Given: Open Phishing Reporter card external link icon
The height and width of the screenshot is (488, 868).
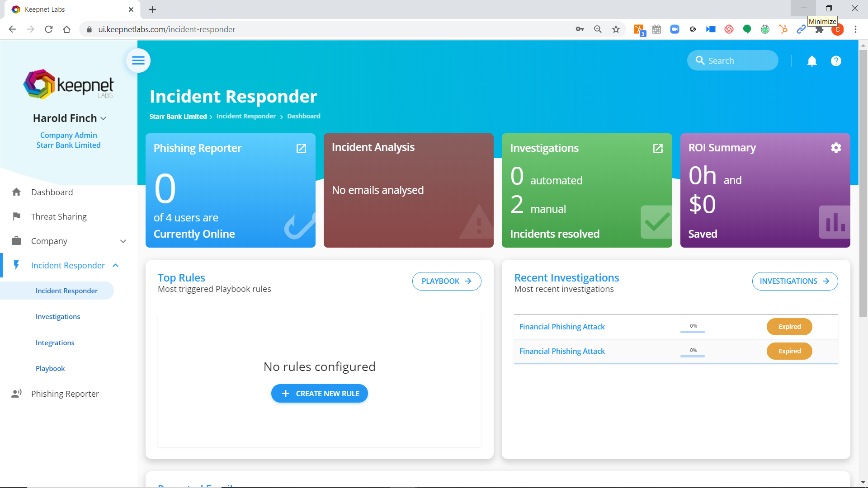Looking at the screenshot, I should pyautogui.click(x=301, y=149).
